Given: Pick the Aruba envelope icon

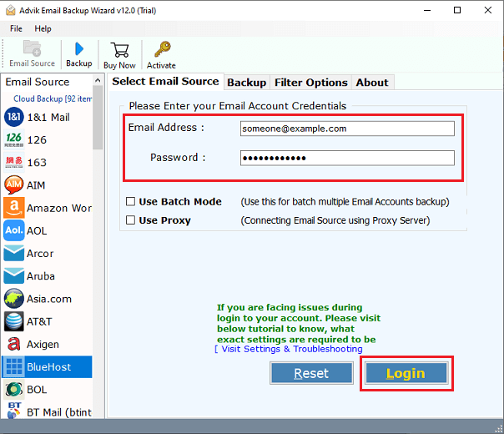Looking at the screenshot, I should click(x=14, y=275).
